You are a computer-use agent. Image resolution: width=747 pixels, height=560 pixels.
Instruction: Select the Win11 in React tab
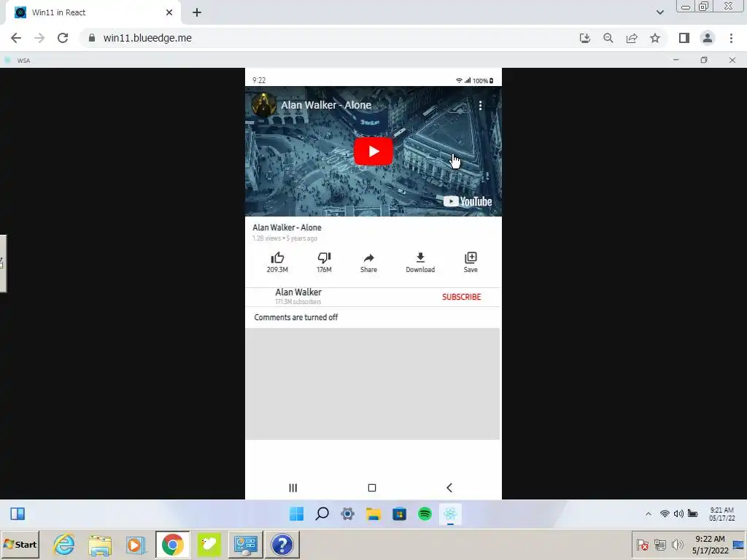(x=93, y=13)
